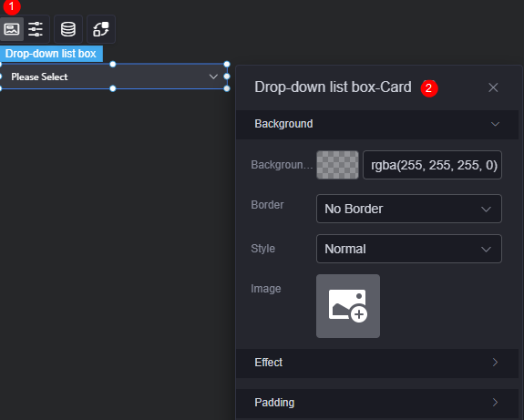524x420 pixels.
Task: Open the Border dropdown showing No Border
Action: pyautogui.click(x=408, y=209)
